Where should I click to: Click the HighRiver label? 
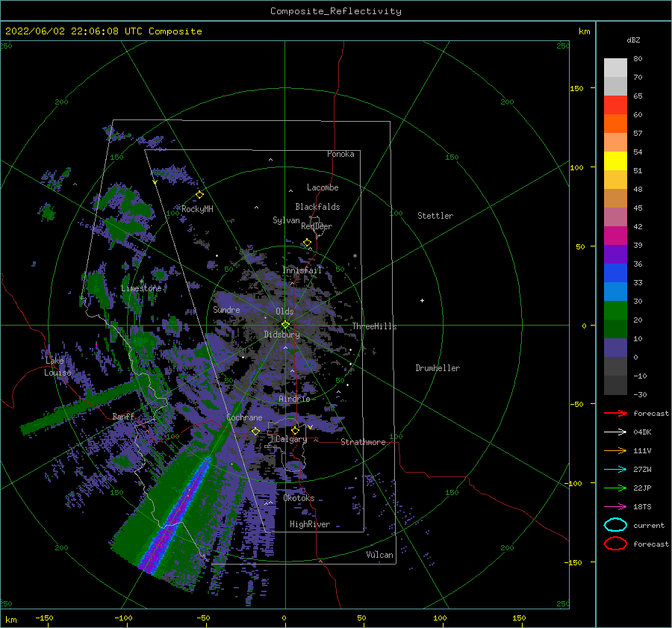point(310,524)
